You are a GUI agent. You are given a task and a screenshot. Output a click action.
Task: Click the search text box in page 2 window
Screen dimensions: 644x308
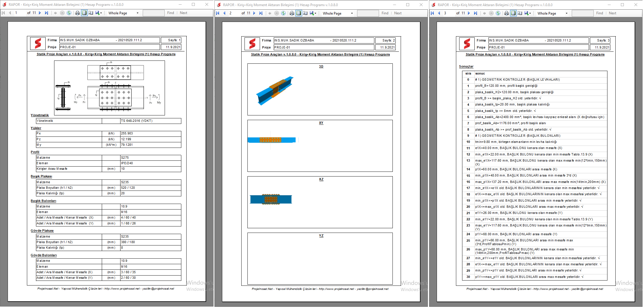(368, 13)
